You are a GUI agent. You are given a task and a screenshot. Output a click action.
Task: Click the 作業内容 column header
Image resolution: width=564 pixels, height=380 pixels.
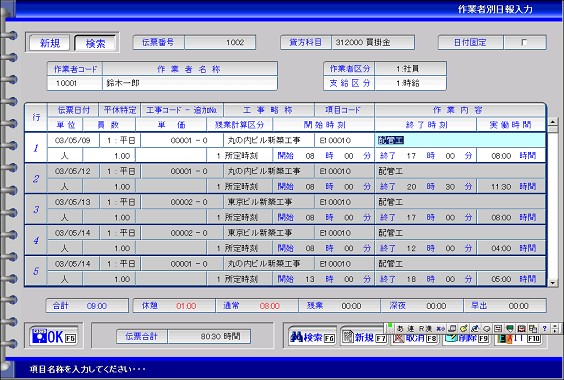(460, 110)
